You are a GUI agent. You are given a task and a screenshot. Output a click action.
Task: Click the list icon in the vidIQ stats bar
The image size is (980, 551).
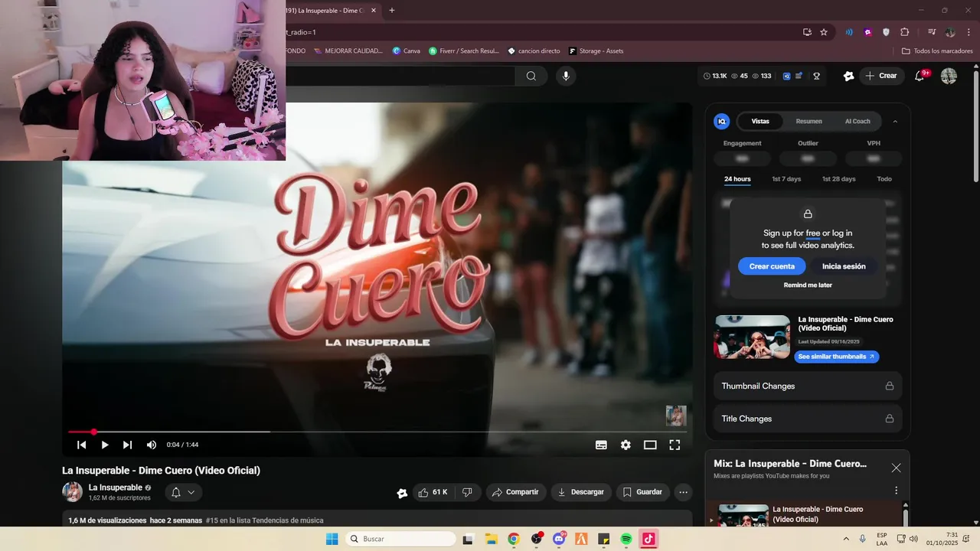pyautogui.click(x=799, y=76)
